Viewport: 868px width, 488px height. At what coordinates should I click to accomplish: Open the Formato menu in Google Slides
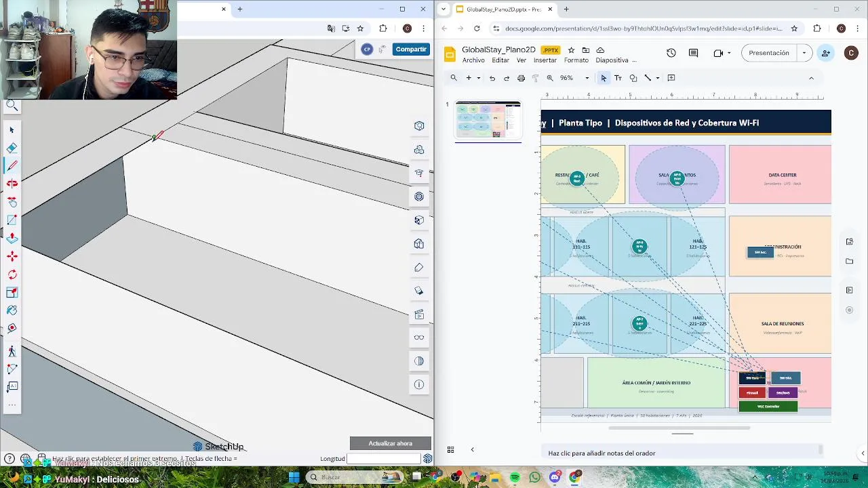tap(576, 60)
